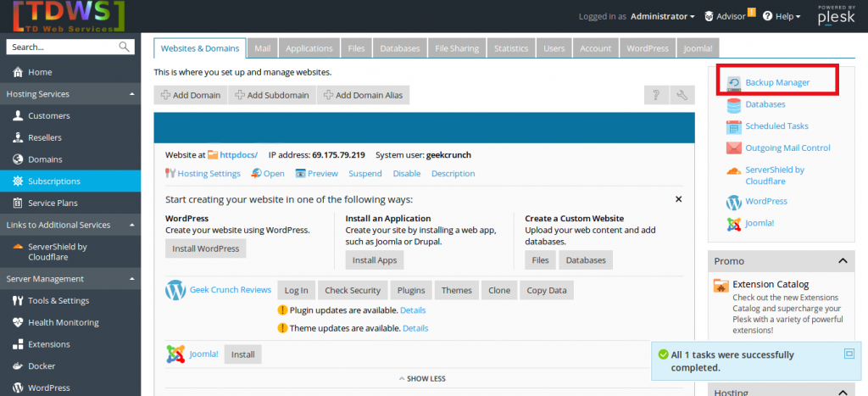Click the Copy Data button
The width and height of the screenshot is (868, 396).
click(x=547, y=290)
